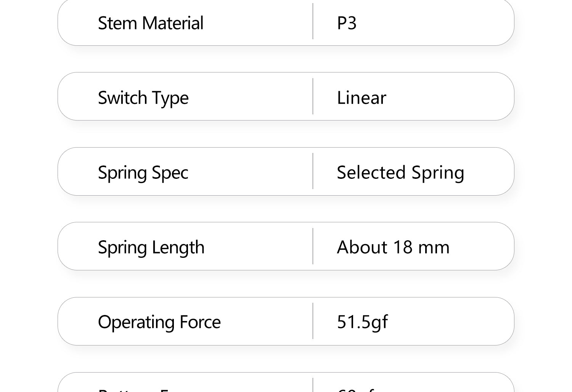Click the Switch Type label
This screenshot has height=392, width=572.
pos(143,98)
